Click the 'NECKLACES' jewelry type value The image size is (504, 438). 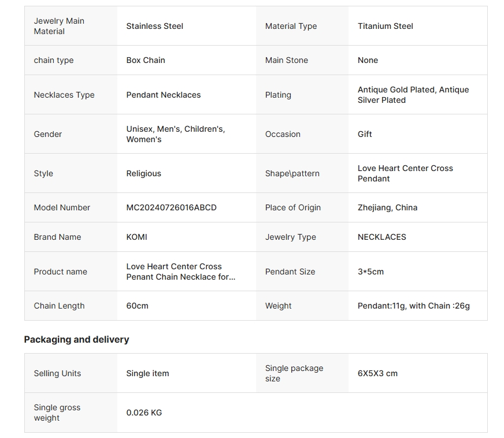pos(381,237)
